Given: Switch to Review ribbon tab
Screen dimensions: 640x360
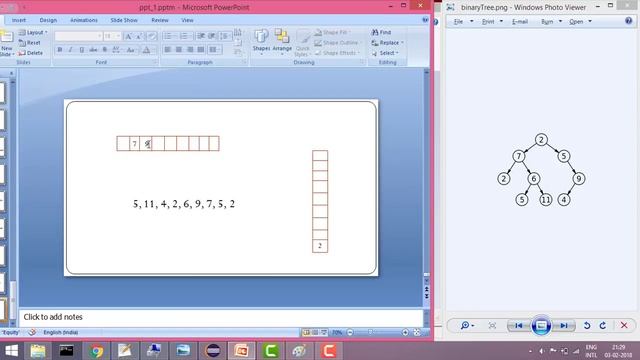Looking at the screenshot, I should click(160, 20).
